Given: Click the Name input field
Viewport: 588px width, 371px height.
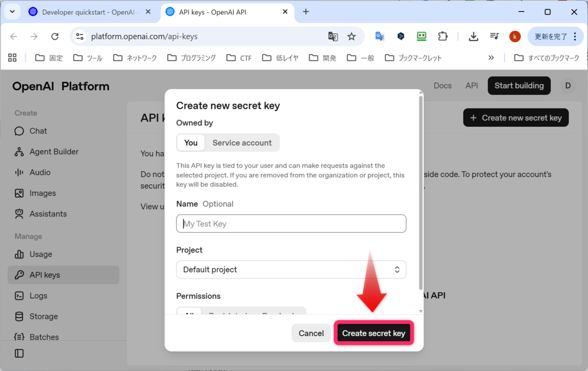Looking at the screenshot, I should click(x=291, y=223).
